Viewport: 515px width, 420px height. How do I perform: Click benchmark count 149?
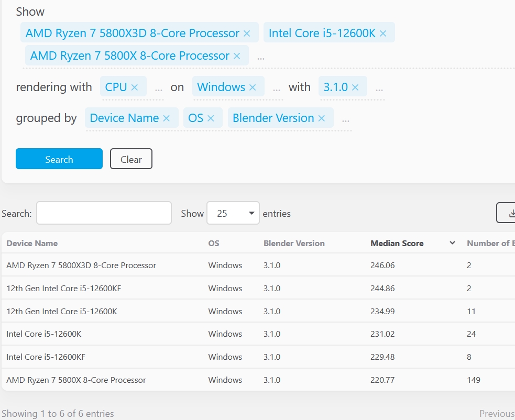(x=474, y=380)
